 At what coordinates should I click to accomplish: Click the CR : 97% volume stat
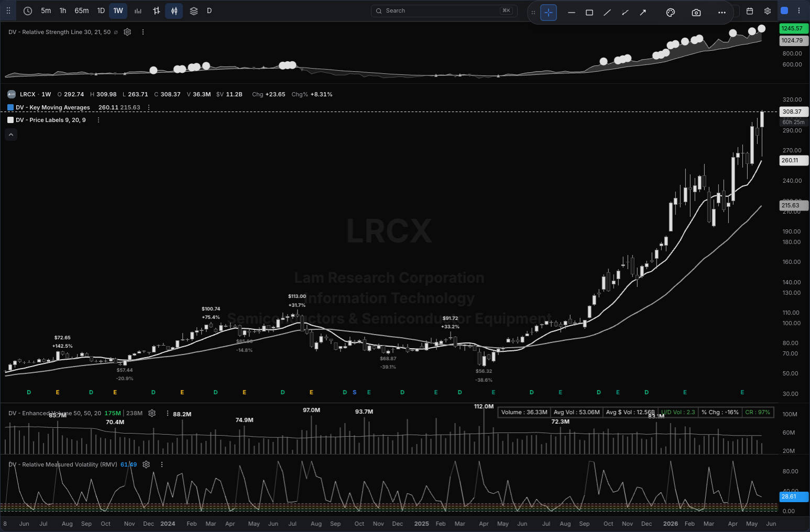pyautogui.click(x=758, y=412)
